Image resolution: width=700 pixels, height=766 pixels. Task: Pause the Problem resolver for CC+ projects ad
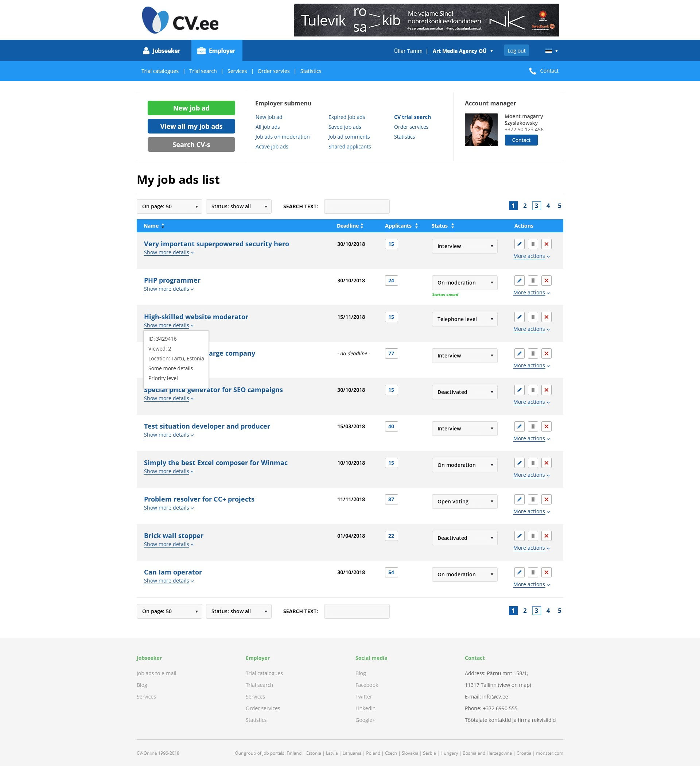click(533, 499)
